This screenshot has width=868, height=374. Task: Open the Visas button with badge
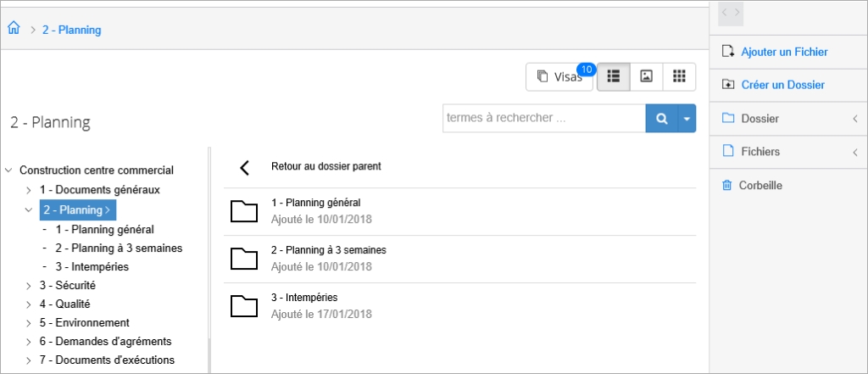pos(559,76)
